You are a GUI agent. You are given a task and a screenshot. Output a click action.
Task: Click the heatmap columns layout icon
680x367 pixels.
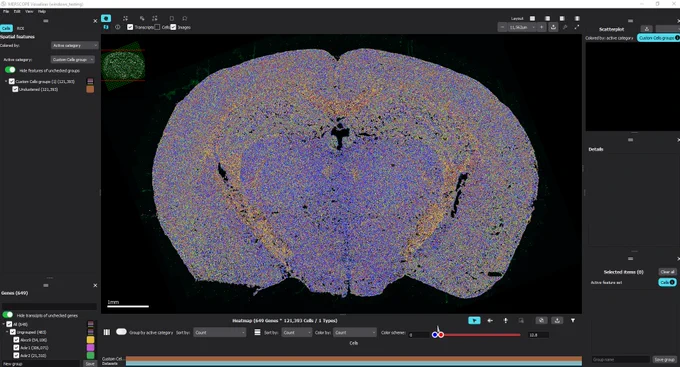[x=107, y=332]
